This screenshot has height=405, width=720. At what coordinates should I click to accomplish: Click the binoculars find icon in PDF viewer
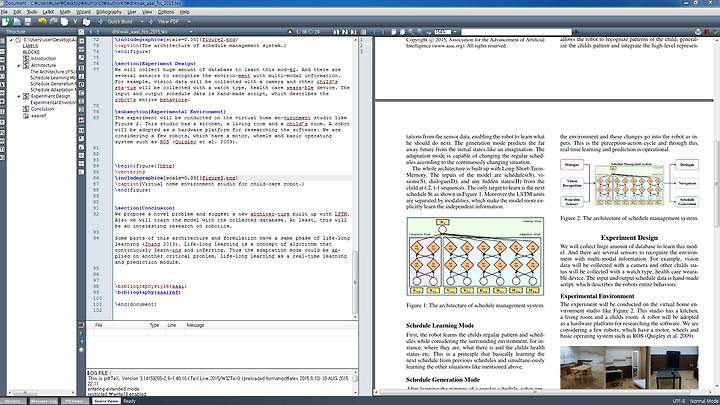tap(576, 32)
